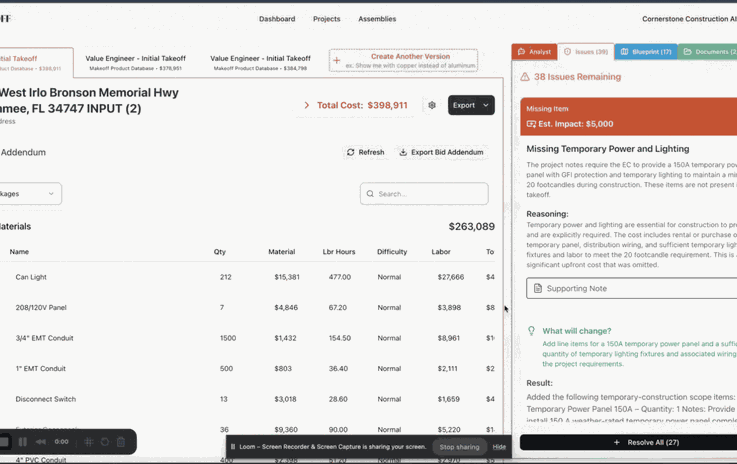Select the 1" EMT Conduit row name
The image size is (737, 464).
coord(40,369)
